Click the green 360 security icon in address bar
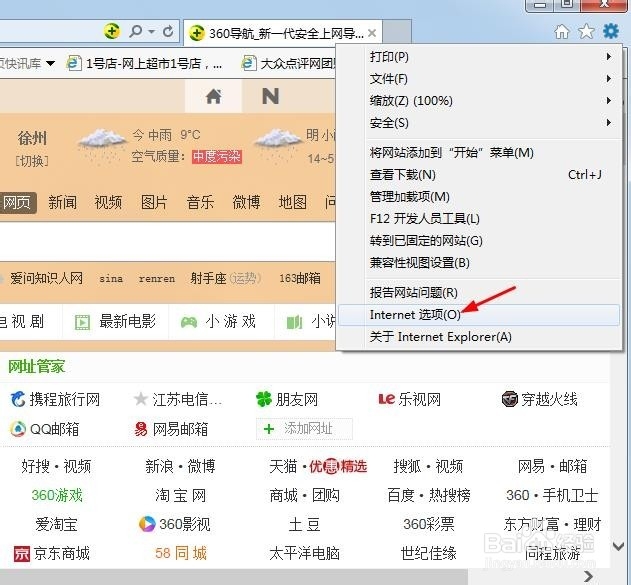 point(111,31)
